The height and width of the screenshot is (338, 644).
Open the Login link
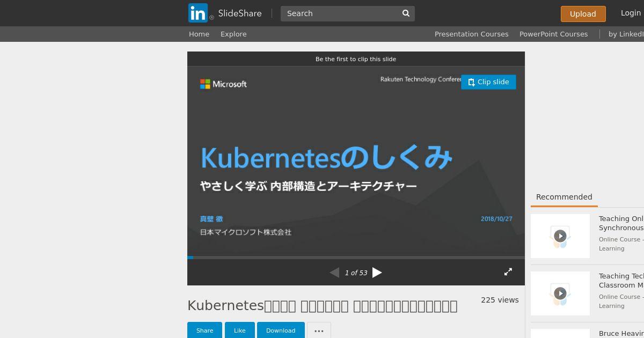[631, 13]
